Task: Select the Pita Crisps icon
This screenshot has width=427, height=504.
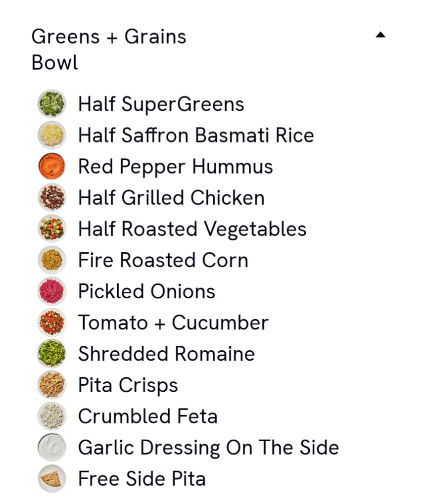Action: pos(52,385)
